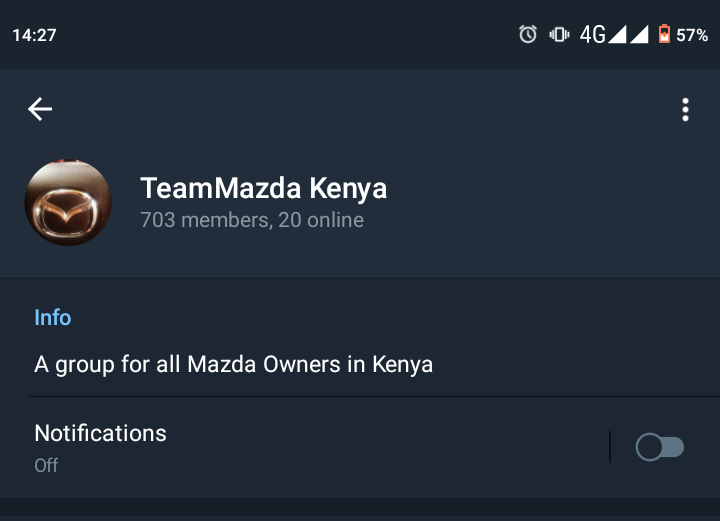Viewport: 720px width, 521px height.
Task: Tap "703 members, 20 online" subtitle
Action: tap(252, 219)
